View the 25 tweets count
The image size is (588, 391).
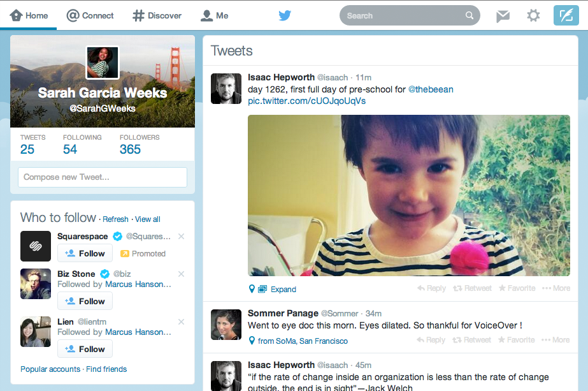27,149
